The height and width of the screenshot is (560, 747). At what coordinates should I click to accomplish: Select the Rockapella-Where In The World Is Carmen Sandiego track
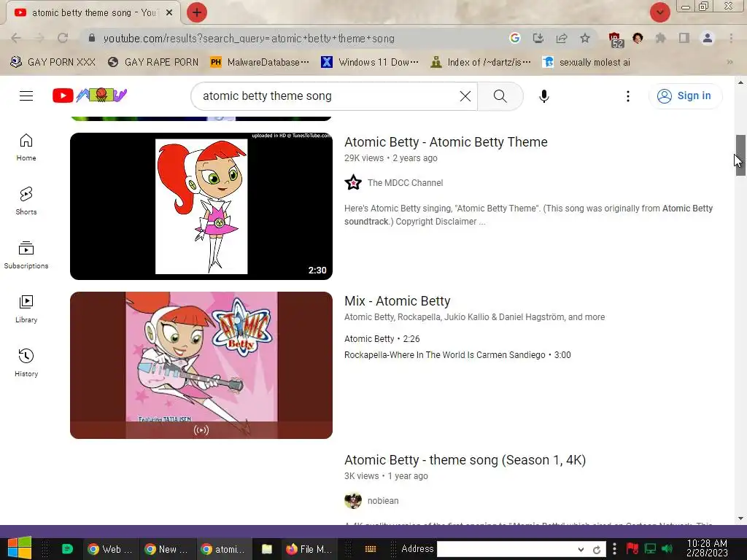coord(457,355)
